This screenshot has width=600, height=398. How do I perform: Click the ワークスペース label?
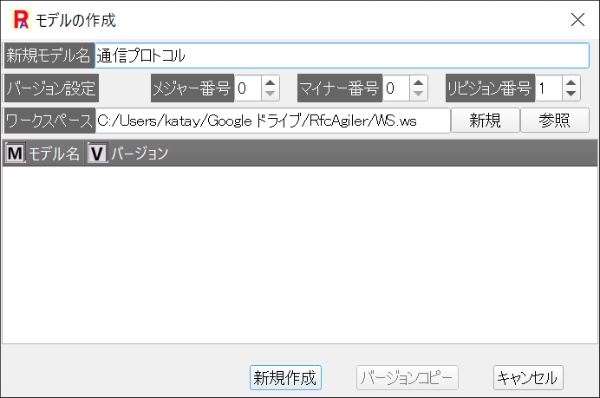[50, 121]
